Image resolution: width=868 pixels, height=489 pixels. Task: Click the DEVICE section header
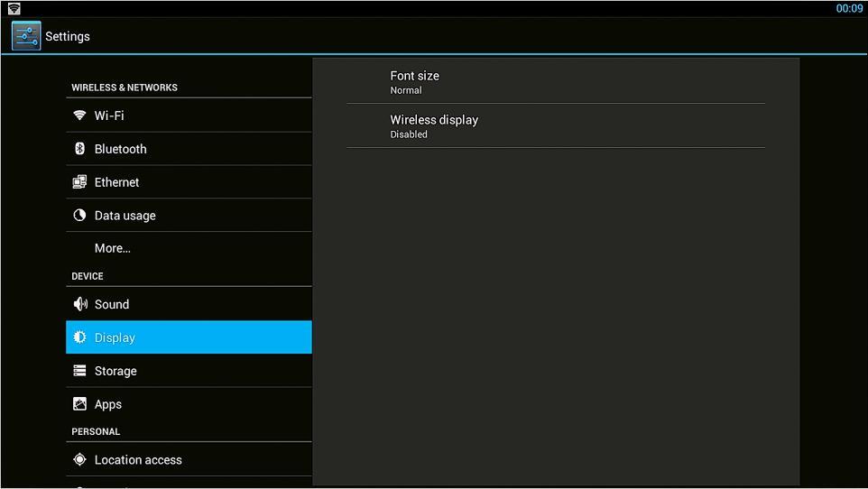click(x=88, y=276)
